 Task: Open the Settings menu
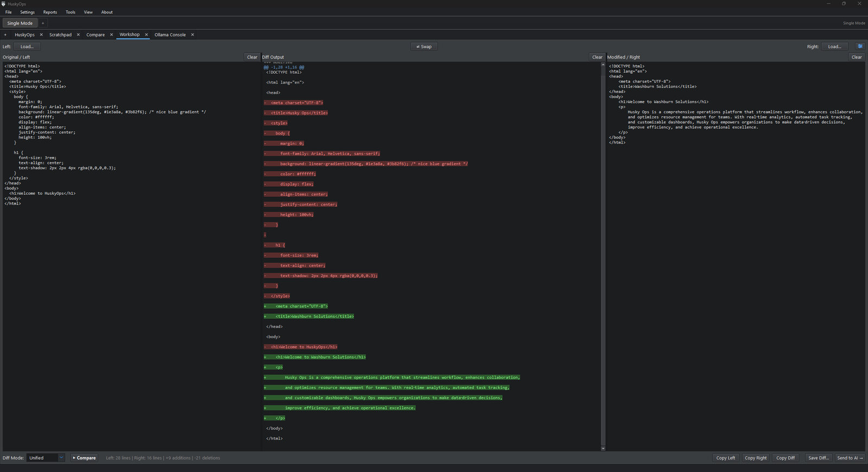coord(27,12)
